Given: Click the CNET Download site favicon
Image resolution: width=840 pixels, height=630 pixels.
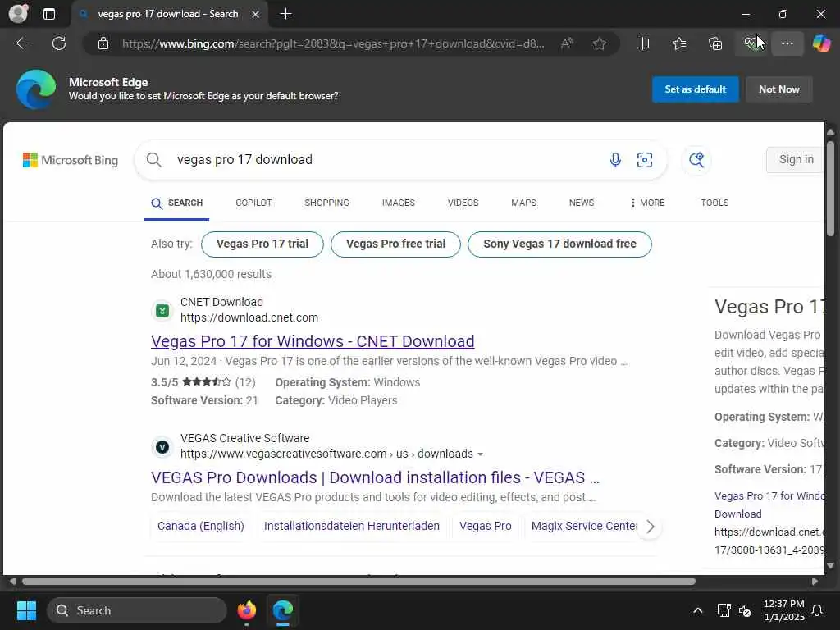Looking at the screenshot, I should (x=162, y=310).
